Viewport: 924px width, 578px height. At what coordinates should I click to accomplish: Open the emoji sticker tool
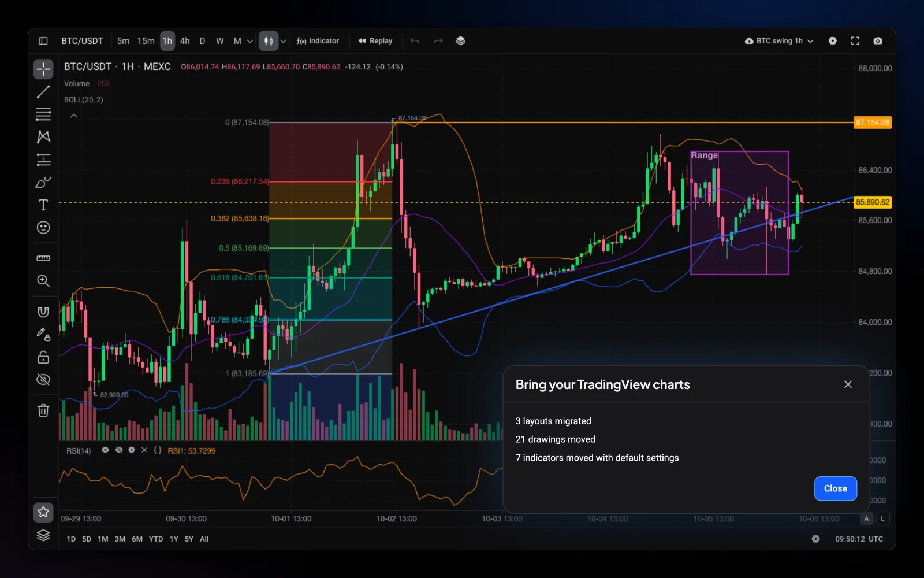[x=43, y=228]
